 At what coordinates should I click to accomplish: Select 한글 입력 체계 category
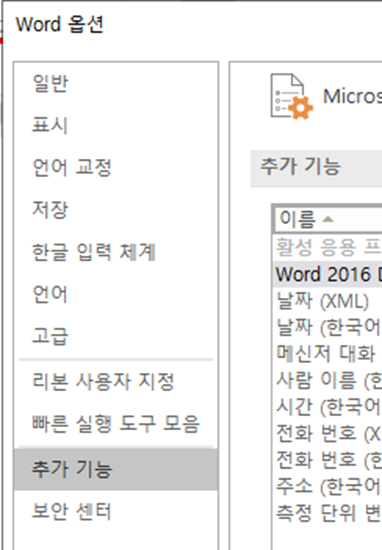[116, 252]
